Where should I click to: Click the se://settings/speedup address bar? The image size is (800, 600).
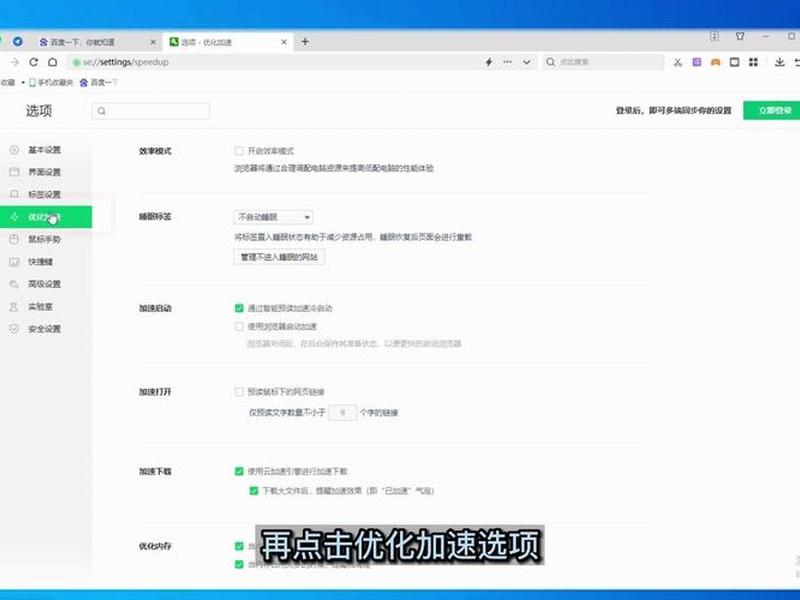pos(276,62)
